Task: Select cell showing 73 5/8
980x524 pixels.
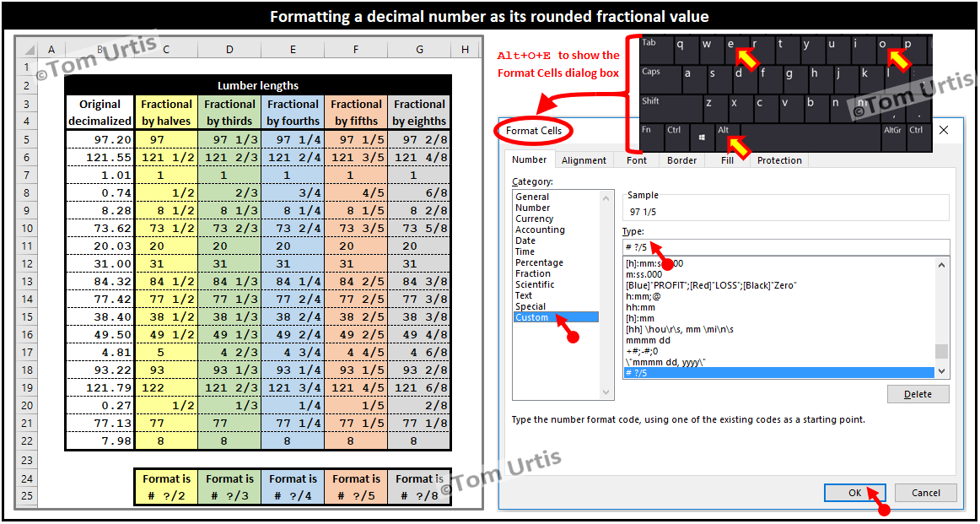Action: pos(419,228)
